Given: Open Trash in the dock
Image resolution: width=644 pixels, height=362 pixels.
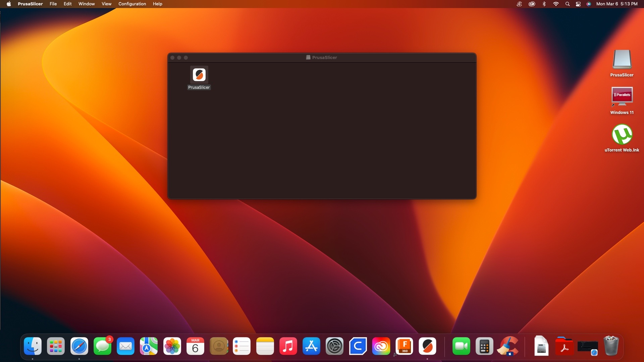Looking at the screenshot, I should point(611,346).
